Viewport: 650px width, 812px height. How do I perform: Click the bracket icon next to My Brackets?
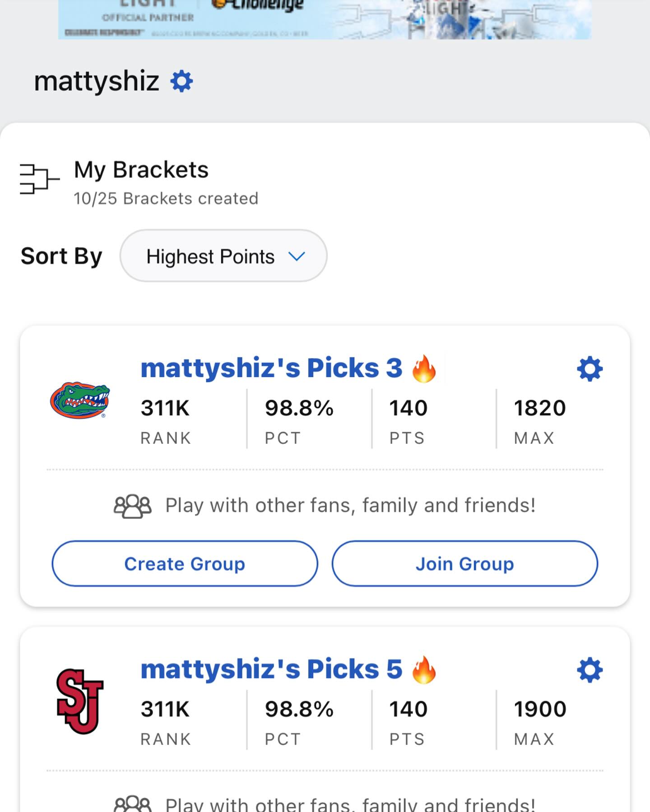[39, 179]
